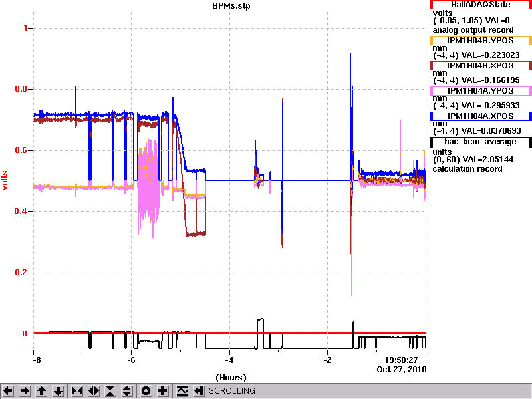Select the HallADAQState legend entry
The width and height of the screenshot is (532, 399).
pyautogui.click(x=480, y=5)
